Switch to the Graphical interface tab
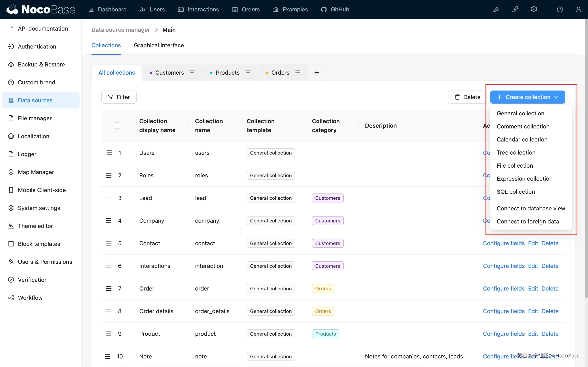This screenshot has height=367, width=588. point(159,45)
